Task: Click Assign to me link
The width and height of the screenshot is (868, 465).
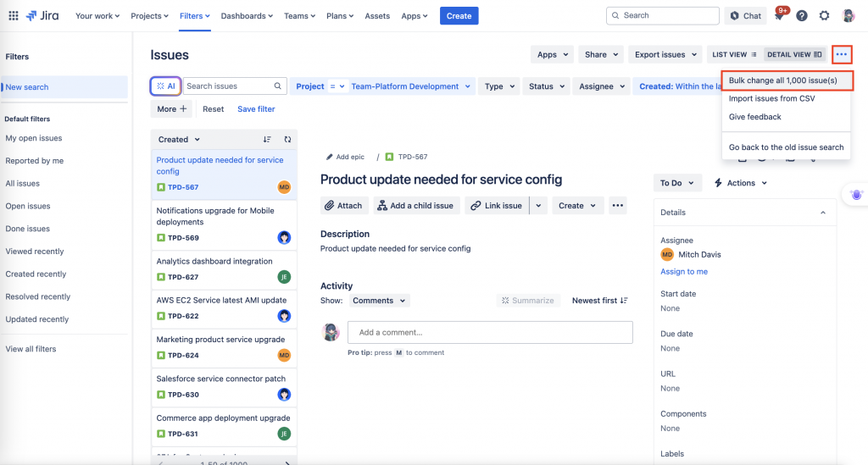Action: tap(684, 272)
